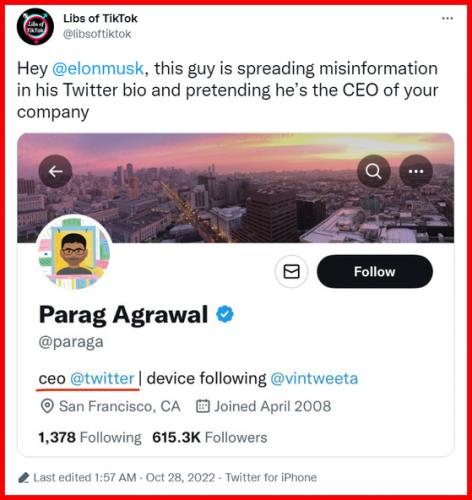Screen dimensions: 472x500
Task: Click the calendar icon beside Joined April 2008
Action: (x=203, y=406)
